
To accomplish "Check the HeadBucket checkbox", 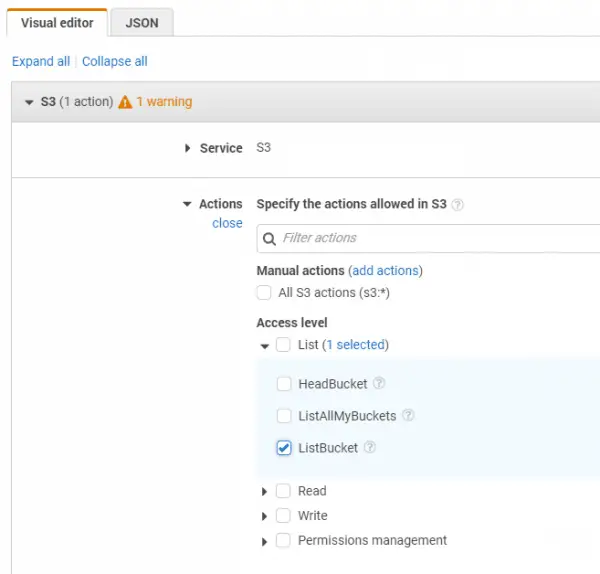I will point(284,384).
